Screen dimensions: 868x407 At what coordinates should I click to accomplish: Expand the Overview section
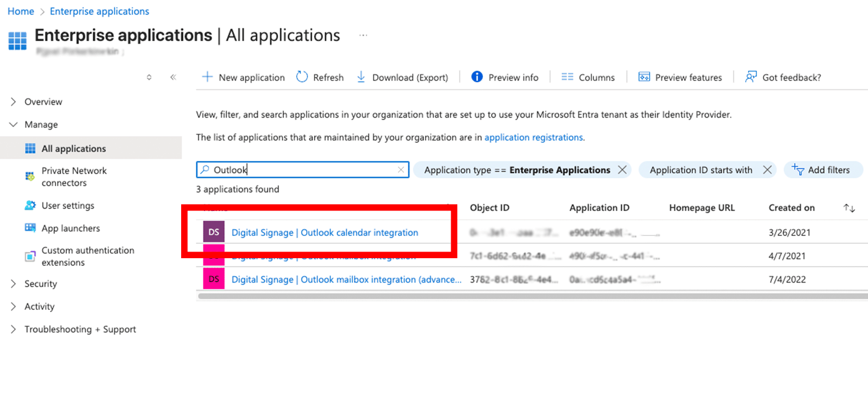click(14, 102)
